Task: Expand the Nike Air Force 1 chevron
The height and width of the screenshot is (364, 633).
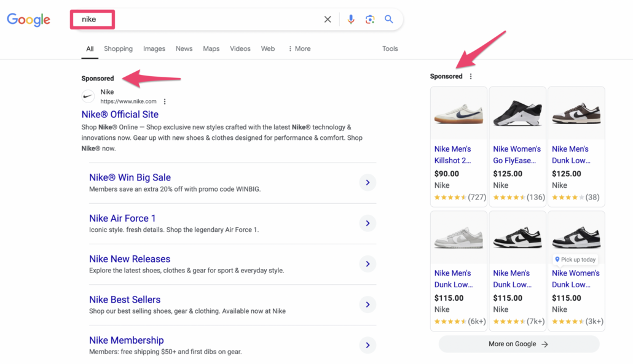Action: [368, 223]
